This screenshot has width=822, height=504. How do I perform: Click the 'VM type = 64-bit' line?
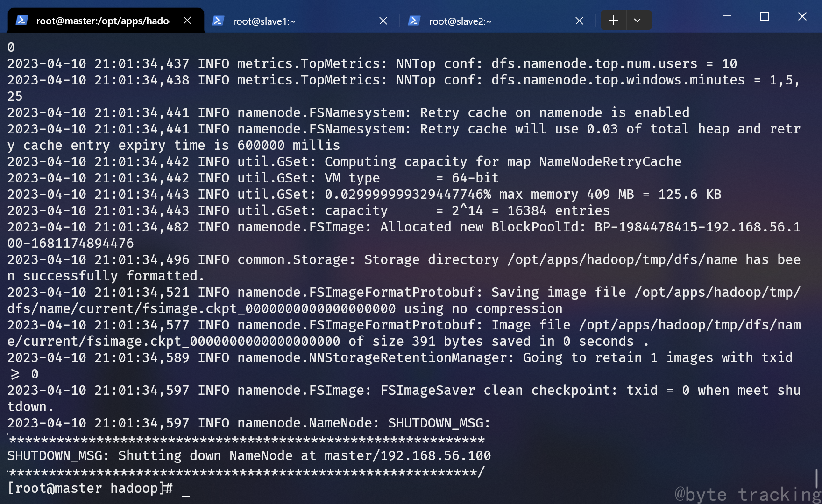[253, 178]
